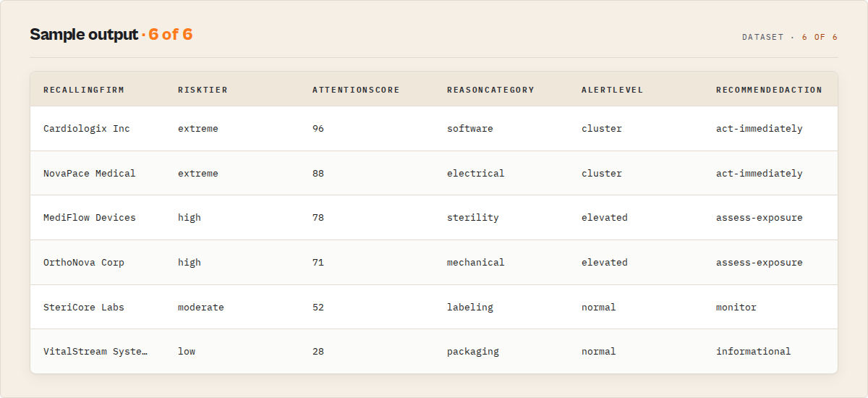Viewport: 868px width, 398px height.
Task: Click the NovaPace Medical firm name
Action: click(x=90, y=174)
